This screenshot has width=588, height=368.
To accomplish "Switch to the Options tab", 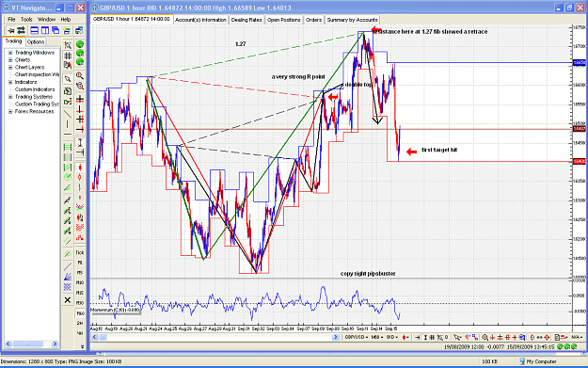I will tap(36, 42).
